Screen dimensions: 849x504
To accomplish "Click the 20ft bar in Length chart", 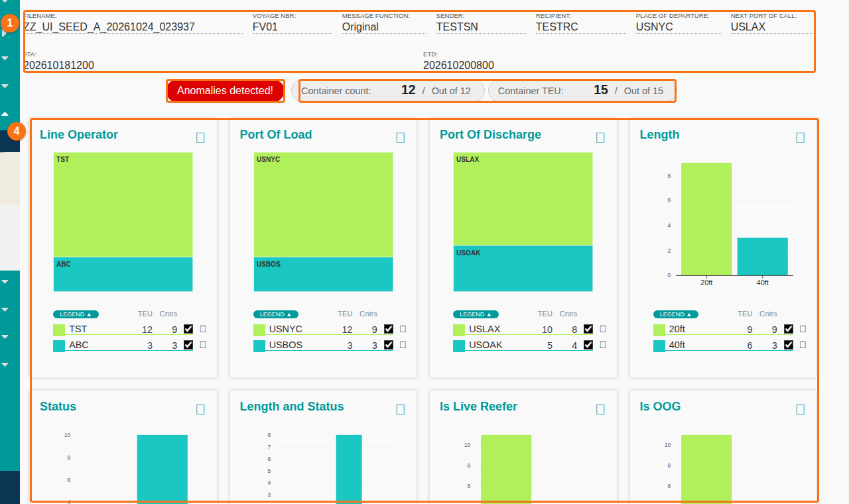I will (x=706, y=219).
